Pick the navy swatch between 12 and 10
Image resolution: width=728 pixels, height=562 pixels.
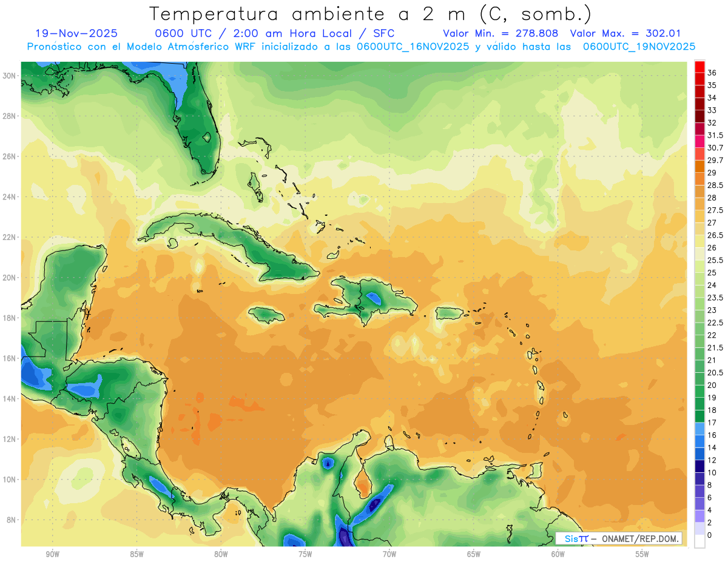click(699, 466)
